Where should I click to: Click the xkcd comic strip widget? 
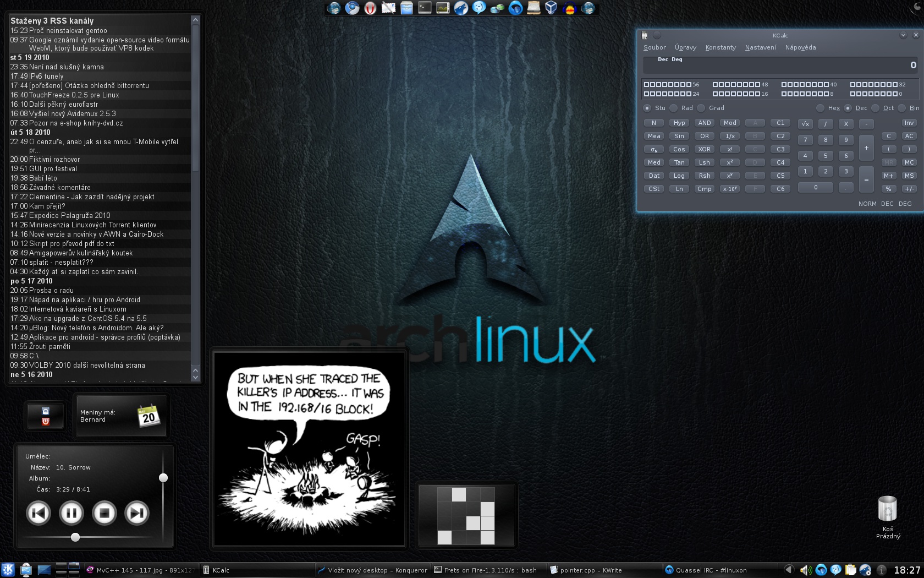[309, 448]
